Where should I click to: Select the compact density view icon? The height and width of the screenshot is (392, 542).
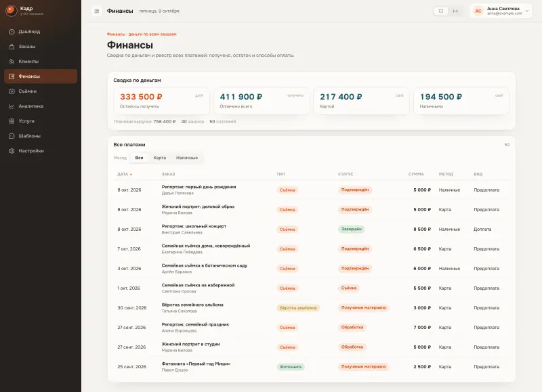pyautogui.click(x=441, y=11)
